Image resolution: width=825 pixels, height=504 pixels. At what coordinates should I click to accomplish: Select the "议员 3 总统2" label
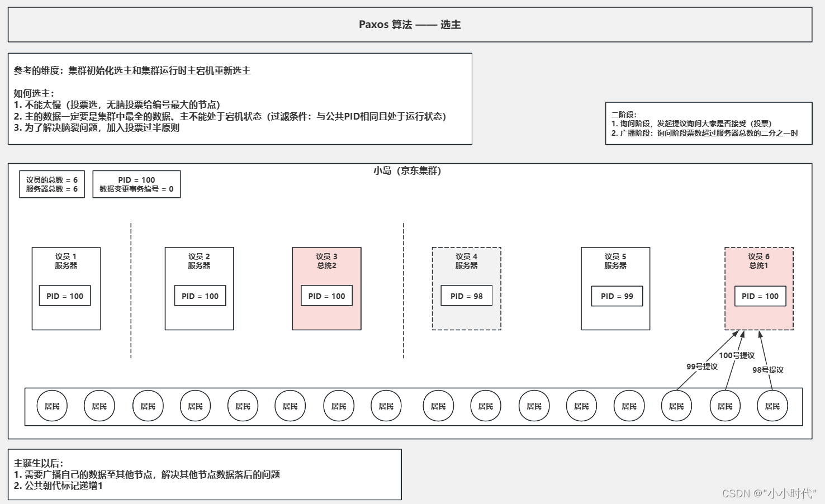[326, 261]
